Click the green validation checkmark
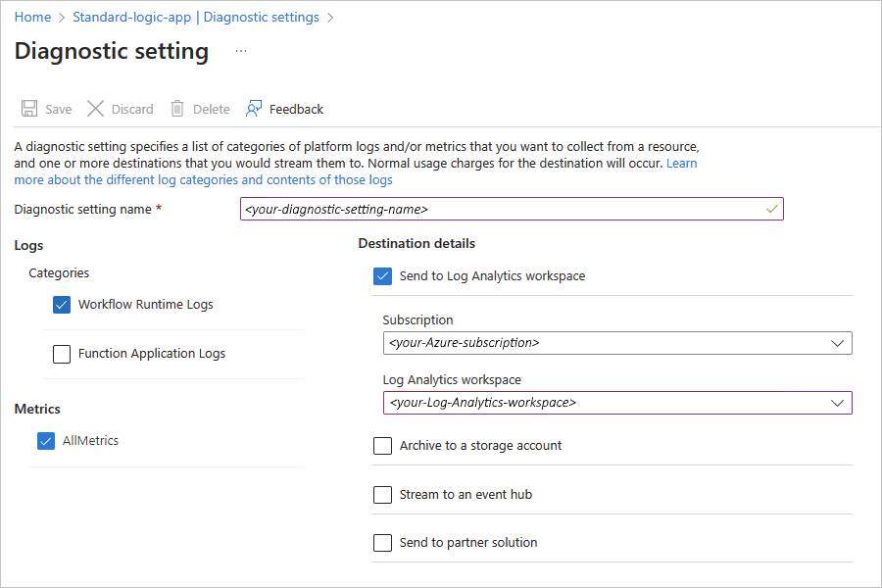 pyautogui.click(x=770, y=209)
